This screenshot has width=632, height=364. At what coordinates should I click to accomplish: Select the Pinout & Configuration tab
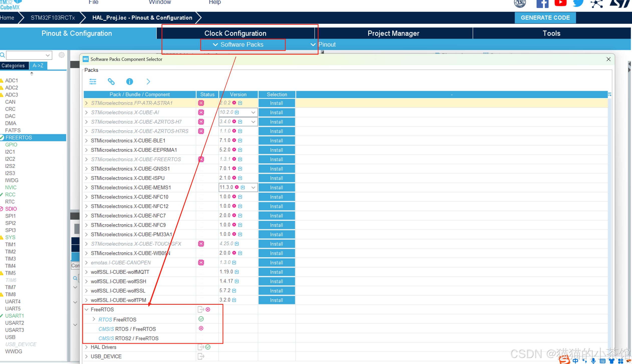pos(77,33)
